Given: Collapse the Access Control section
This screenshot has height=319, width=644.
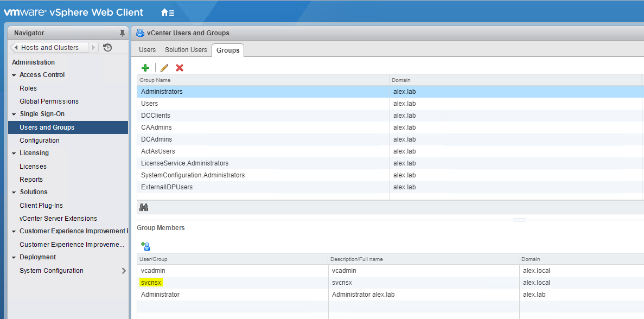Looking at the screenshot, I should pyautogui.click(x=14, y=75).
